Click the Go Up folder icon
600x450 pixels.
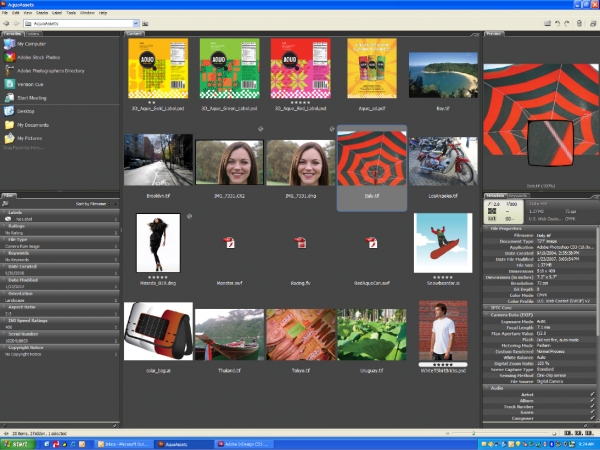(x=146, y=22)
